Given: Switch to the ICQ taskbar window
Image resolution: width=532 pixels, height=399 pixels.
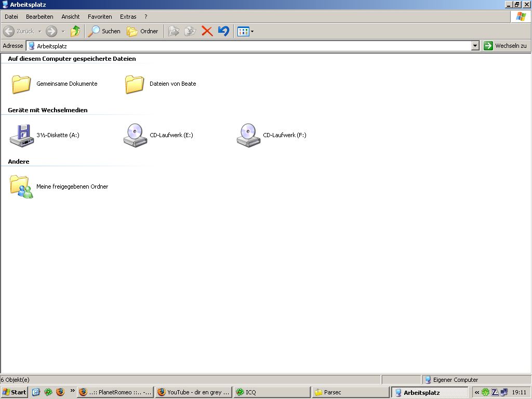Looking at the screenshot, I should coord(271,392).
